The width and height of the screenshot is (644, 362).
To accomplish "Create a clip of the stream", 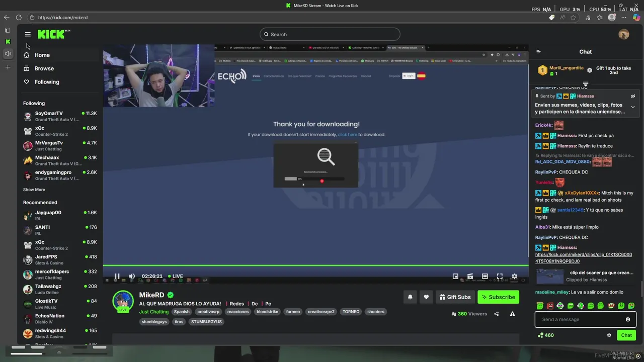I will click(x=470, y=276).
